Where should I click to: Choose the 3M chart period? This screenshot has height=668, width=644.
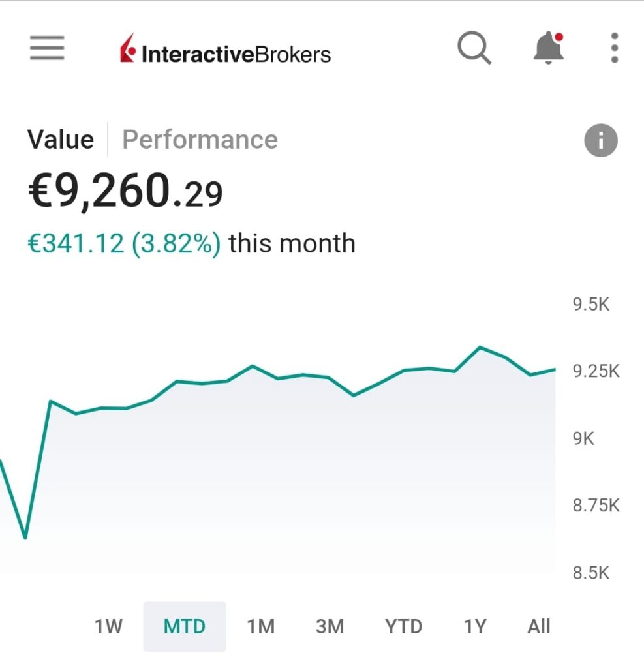click(330, 627)
